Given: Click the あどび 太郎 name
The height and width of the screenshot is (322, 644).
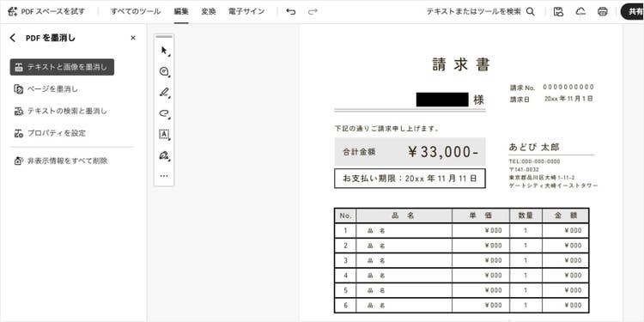Looking at the screenshot, I should pyautogui.click(x=534, y=147).
